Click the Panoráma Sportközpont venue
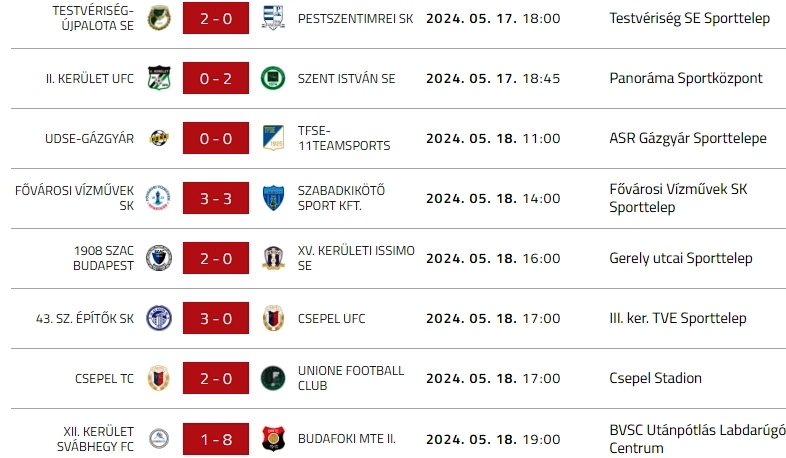 [685, 78]
